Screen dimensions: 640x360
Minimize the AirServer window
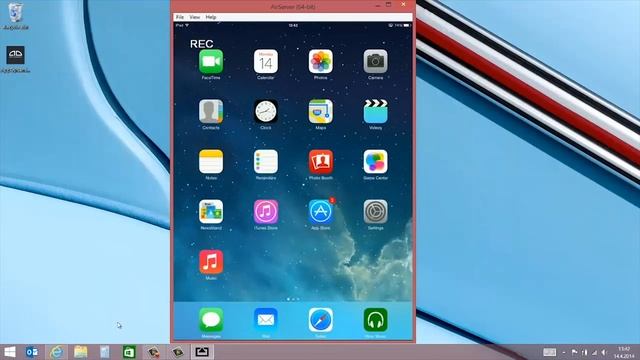tap(377, 5)
